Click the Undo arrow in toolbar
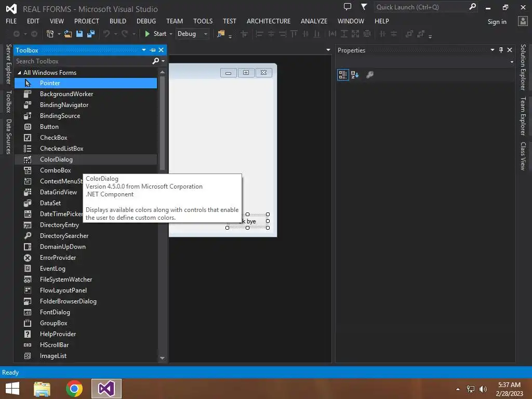 pos(107,34)
